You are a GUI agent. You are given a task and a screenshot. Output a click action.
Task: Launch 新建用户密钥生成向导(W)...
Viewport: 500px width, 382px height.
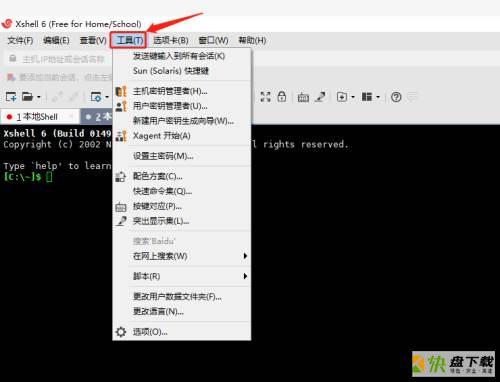click(182, 121)
